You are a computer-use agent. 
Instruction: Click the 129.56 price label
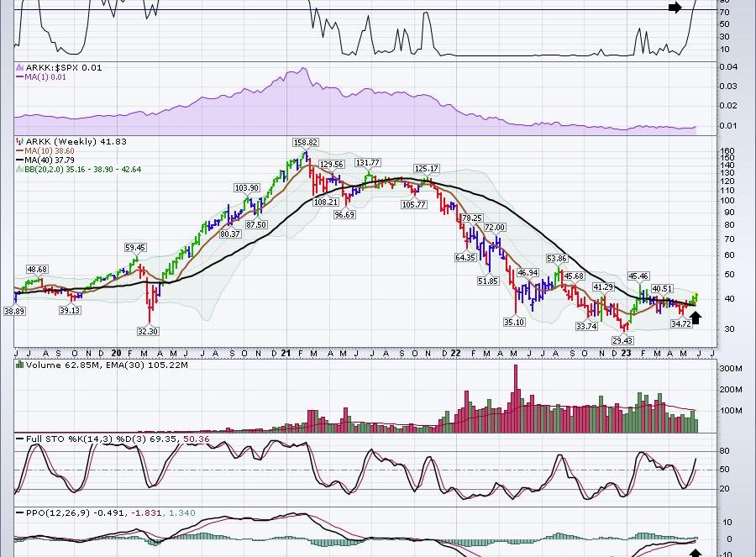tap(332, 165)
